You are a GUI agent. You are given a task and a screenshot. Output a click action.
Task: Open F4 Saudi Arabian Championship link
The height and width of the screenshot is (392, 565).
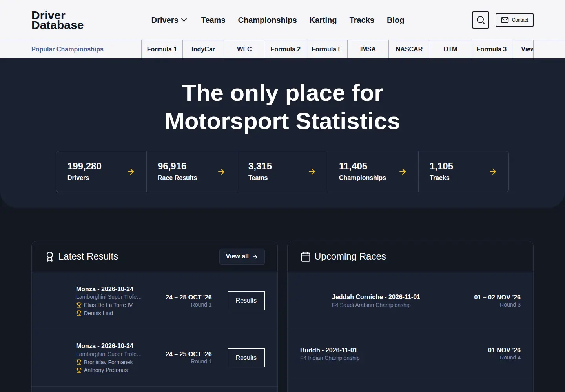tap(371, 305)
